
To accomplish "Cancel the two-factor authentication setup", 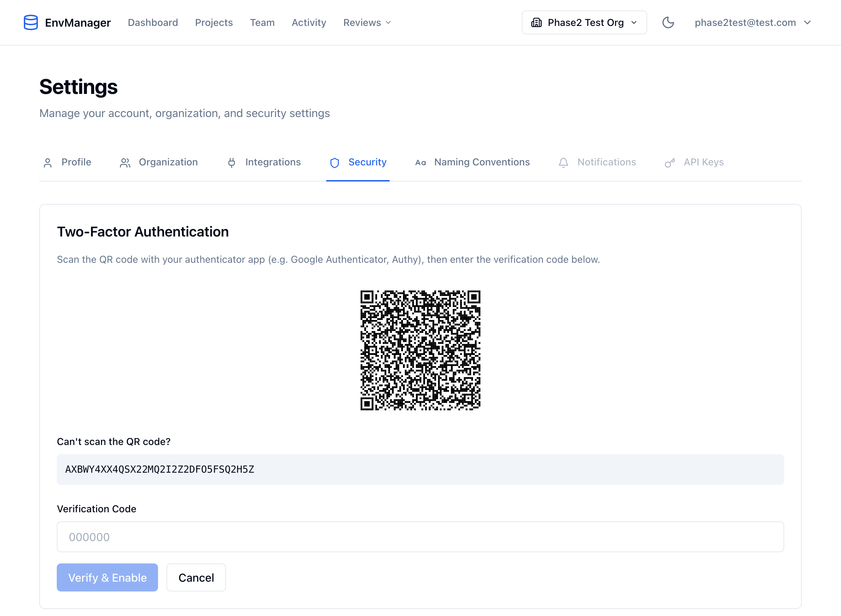I will pyautogui.click(x=196, y=577).
